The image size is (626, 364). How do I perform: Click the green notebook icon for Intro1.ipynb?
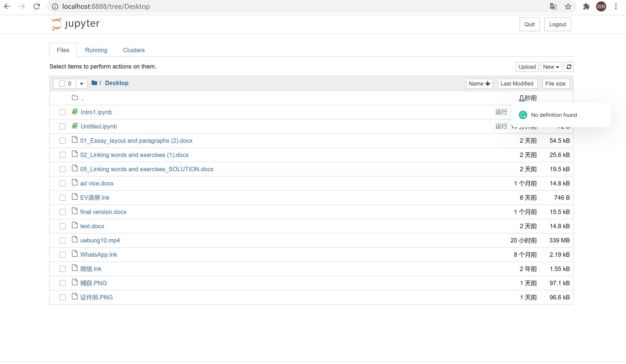click(x=75, y=112)
